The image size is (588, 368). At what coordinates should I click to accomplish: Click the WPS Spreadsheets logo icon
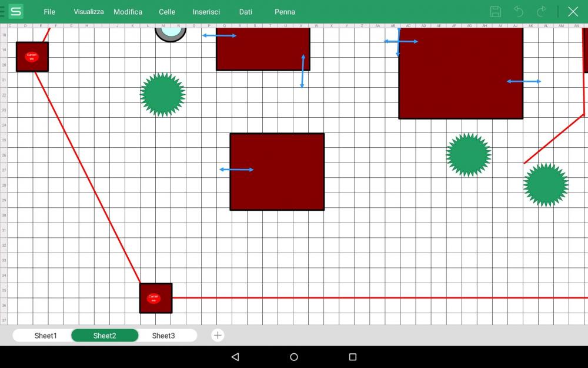click(16, 12)
